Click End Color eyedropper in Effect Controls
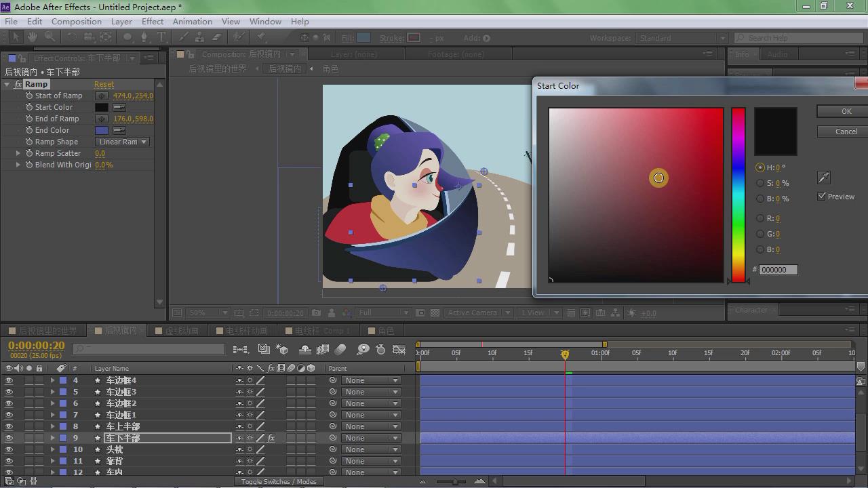The width and height of the screenshot is (868, 488). pyautogui.click(x=119, y=130)
